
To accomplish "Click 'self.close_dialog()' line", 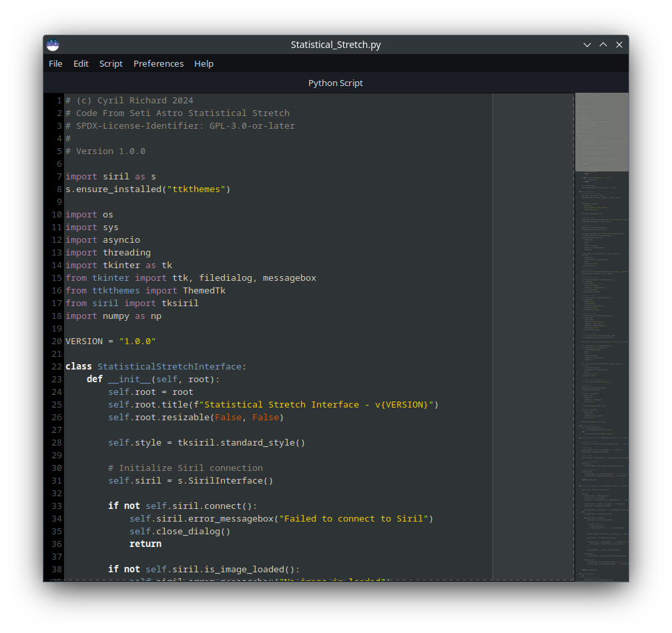I will [x=180, y=532].
